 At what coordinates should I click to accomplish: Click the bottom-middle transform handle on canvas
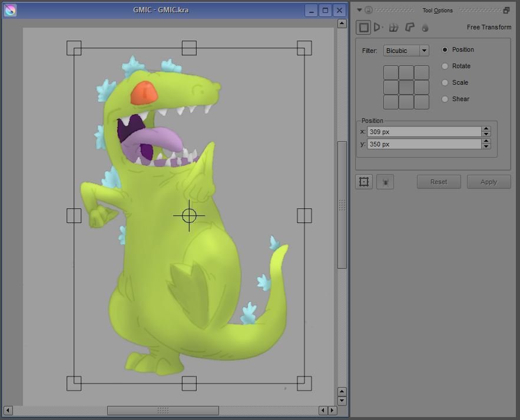click(190, 383)
